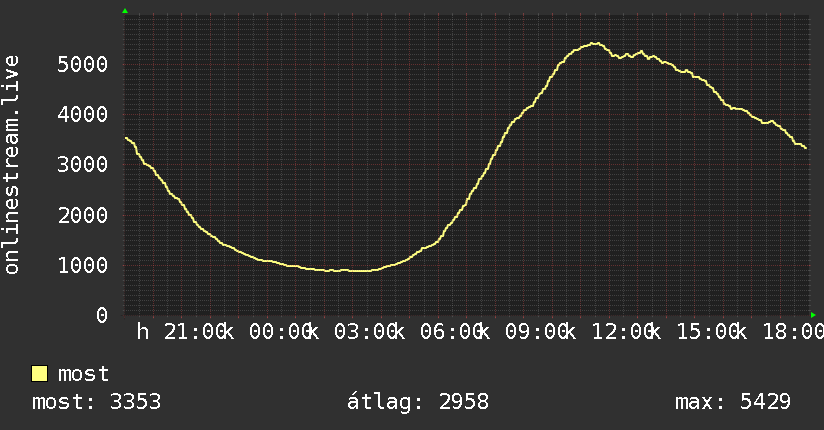Click the x-axis label 12:00
The width and height of the screenshot is (824, 430).
tap(622, 332)
